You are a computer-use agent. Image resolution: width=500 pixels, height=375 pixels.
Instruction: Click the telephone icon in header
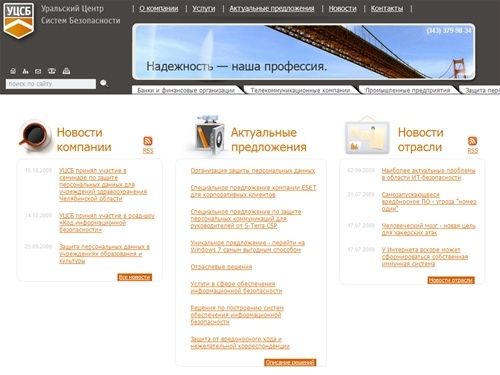(x=52, y=71)
